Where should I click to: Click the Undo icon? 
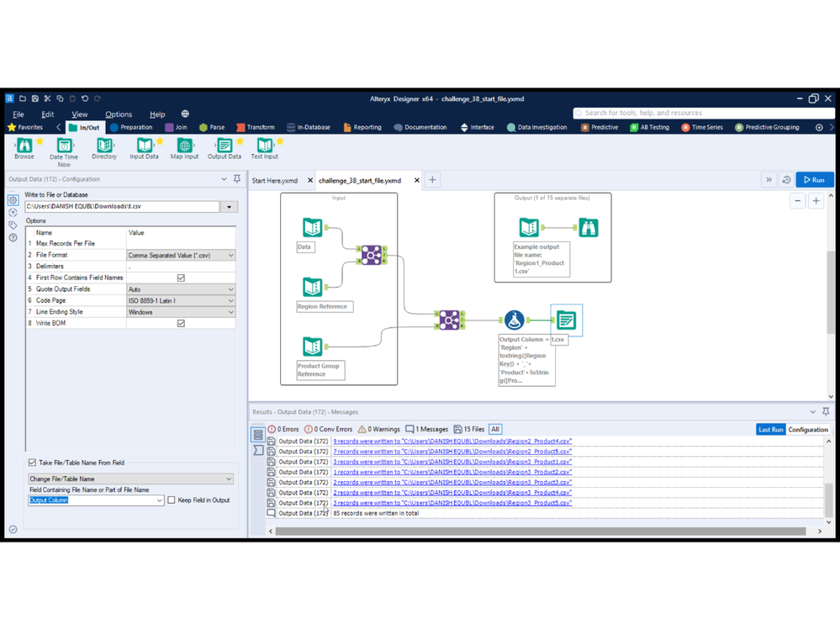click(x=85, y=98)
